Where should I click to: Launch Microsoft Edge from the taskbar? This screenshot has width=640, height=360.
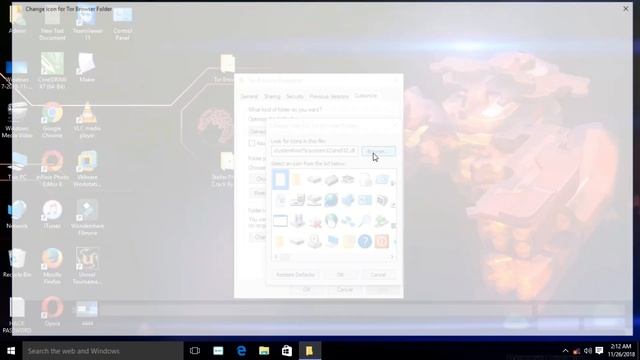241,351
